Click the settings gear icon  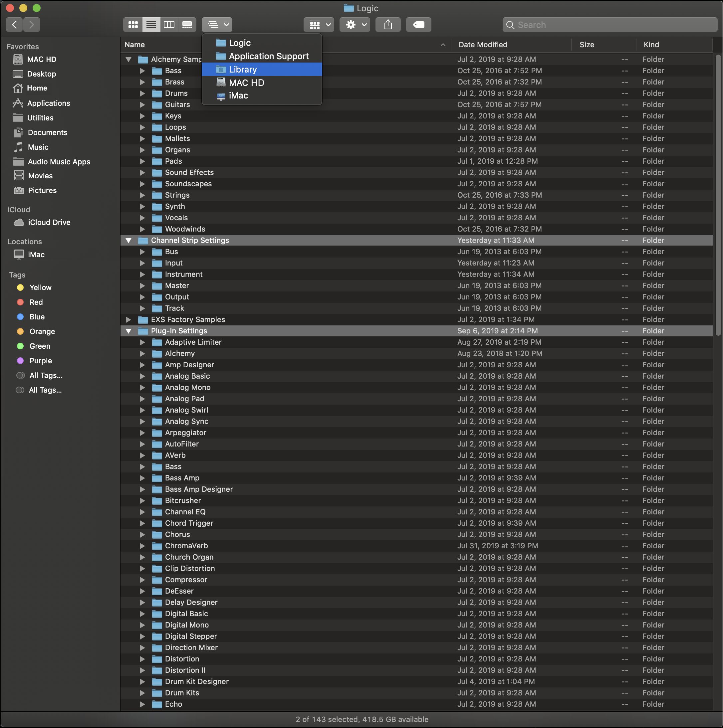[x=350, y=24]
